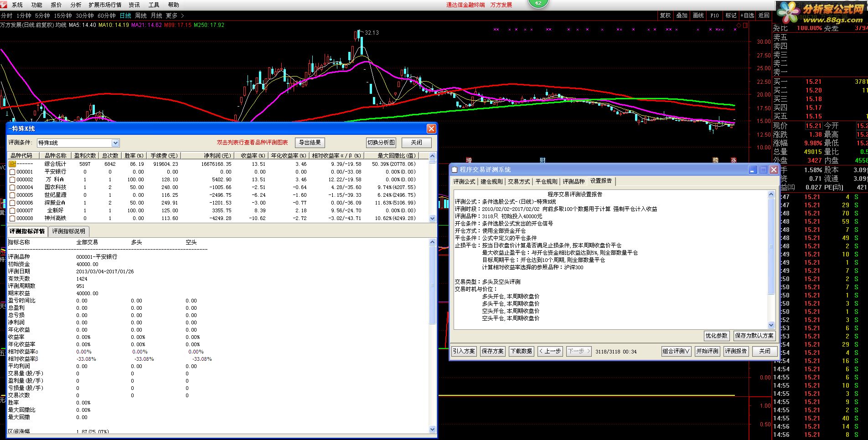Click the document icon beside code 000008
The image size is (868, 440).
pos(12,218)
